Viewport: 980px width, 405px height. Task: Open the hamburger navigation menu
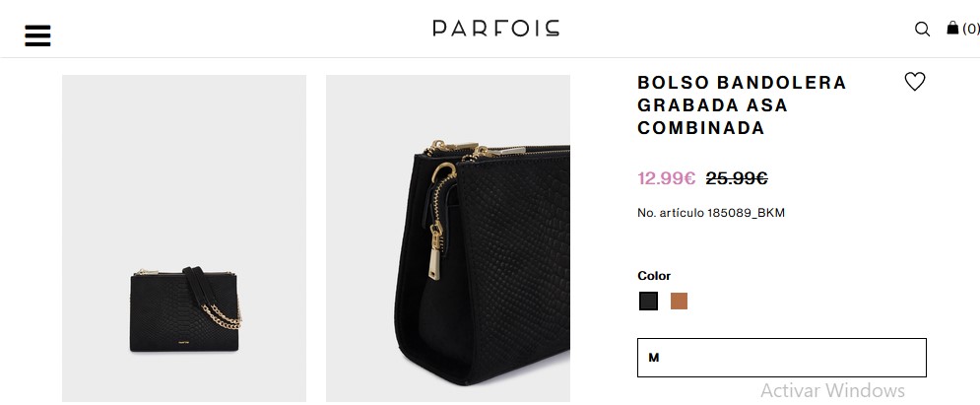coord(37,35)
